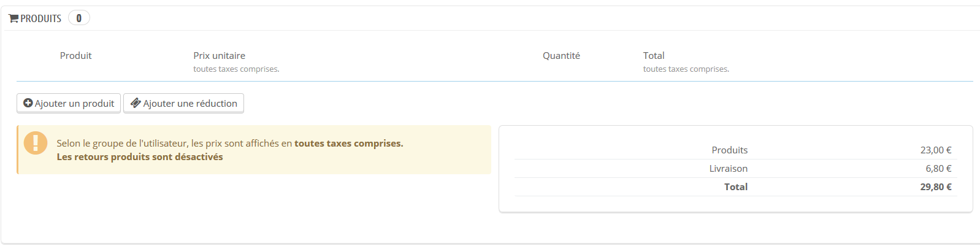Click the Quantité column header
Viewport: 980px width, 246px height.
[561, 55]
